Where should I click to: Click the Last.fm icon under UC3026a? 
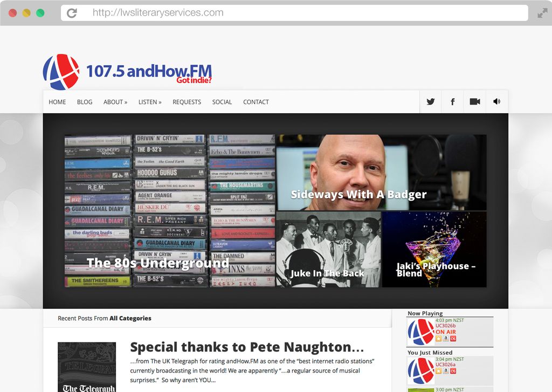tap(453, 370)
